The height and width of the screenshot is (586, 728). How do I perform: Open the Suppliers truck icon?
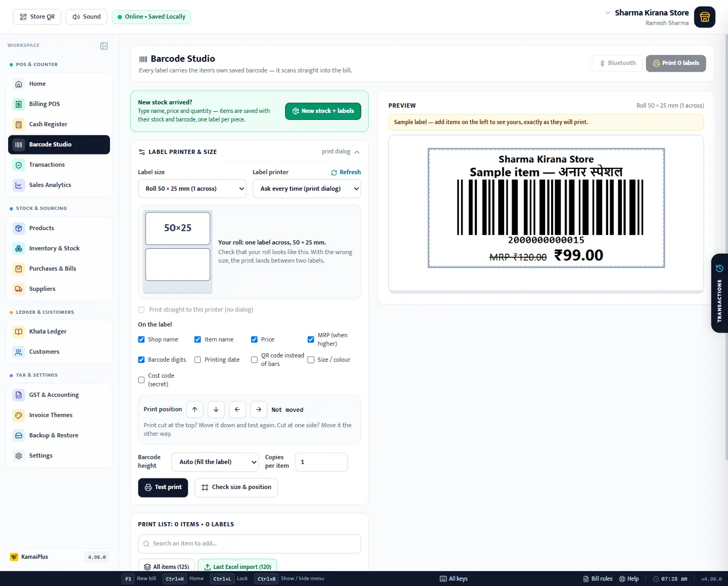19,289
